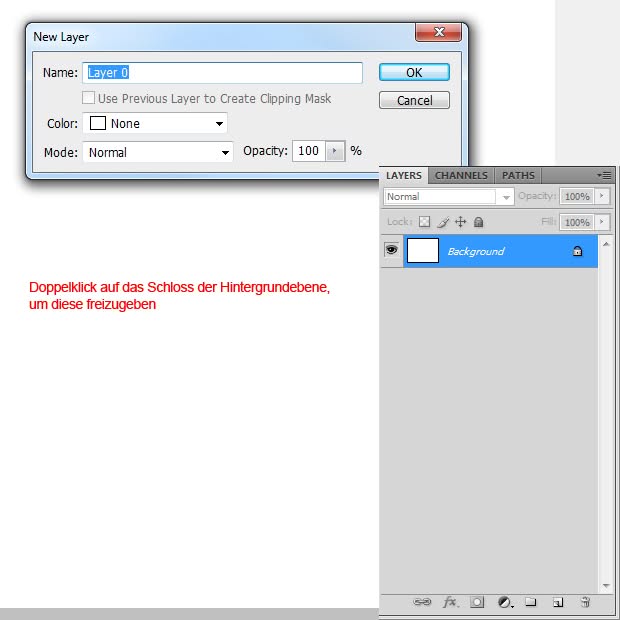This screenshot has height=620, width=620.
Task: Toggle lock image pixels brush icon
Action: (x=443, y=222)
